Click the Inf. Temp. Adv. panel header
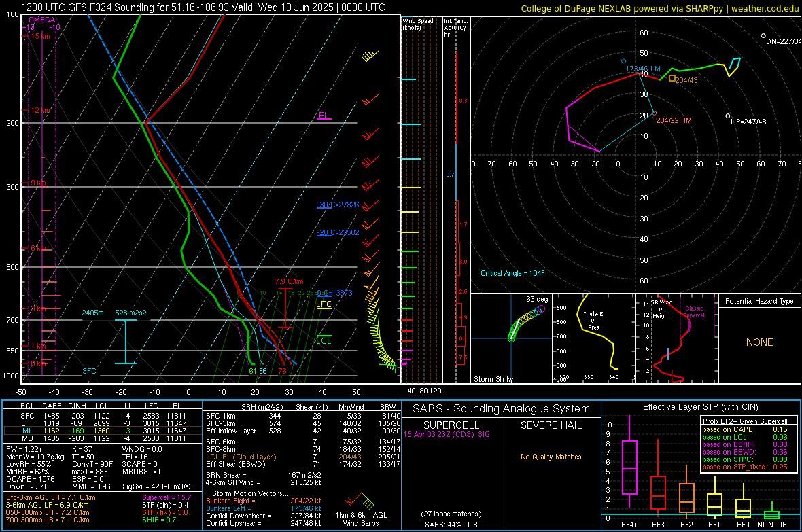This screenshot has width=802, height=532. point(455,28)
